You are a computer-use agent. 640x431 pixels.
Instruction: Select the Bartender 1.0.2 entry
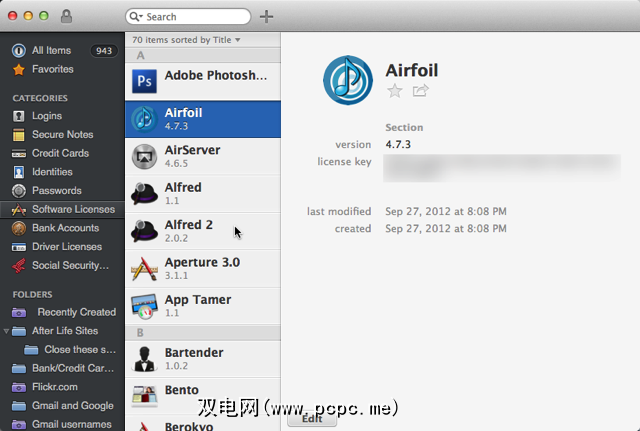tap(203, 359)
